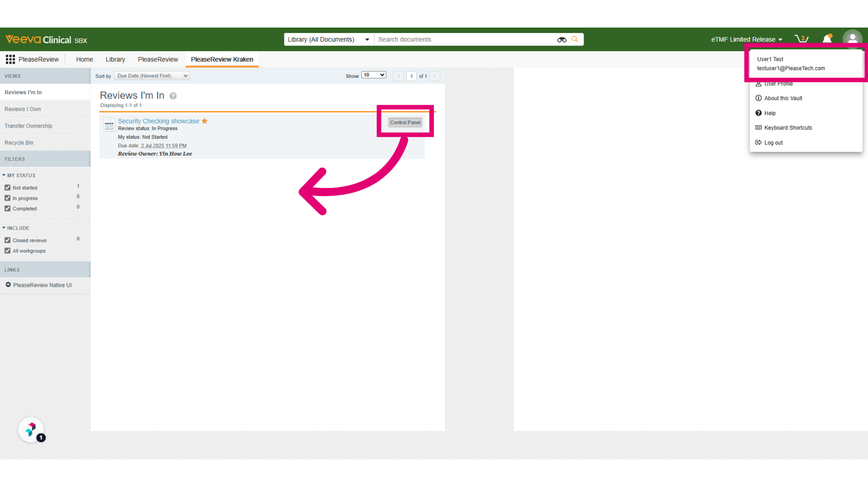Screen dimensions: 868x488
Task: Click the page number input box
Action: click(411, 76)
